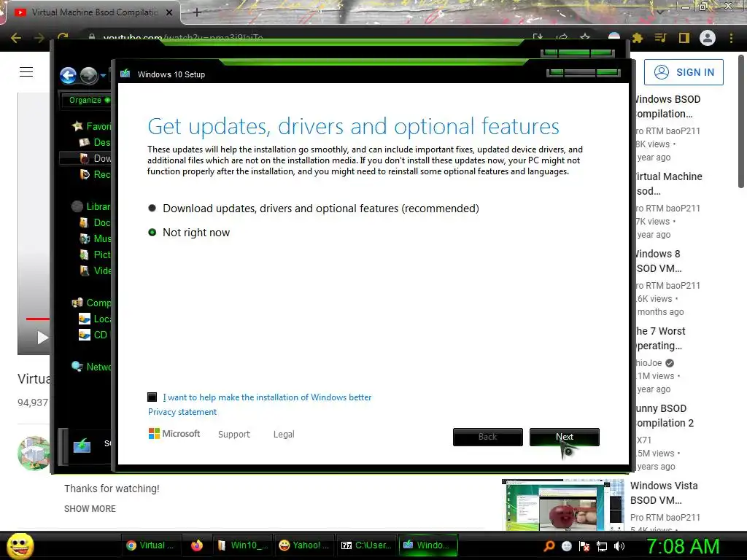This screenshot has height=560, width=747.
Task: Switch to 7-Zip C:\User taskbar item
Action: pos(367,545)
